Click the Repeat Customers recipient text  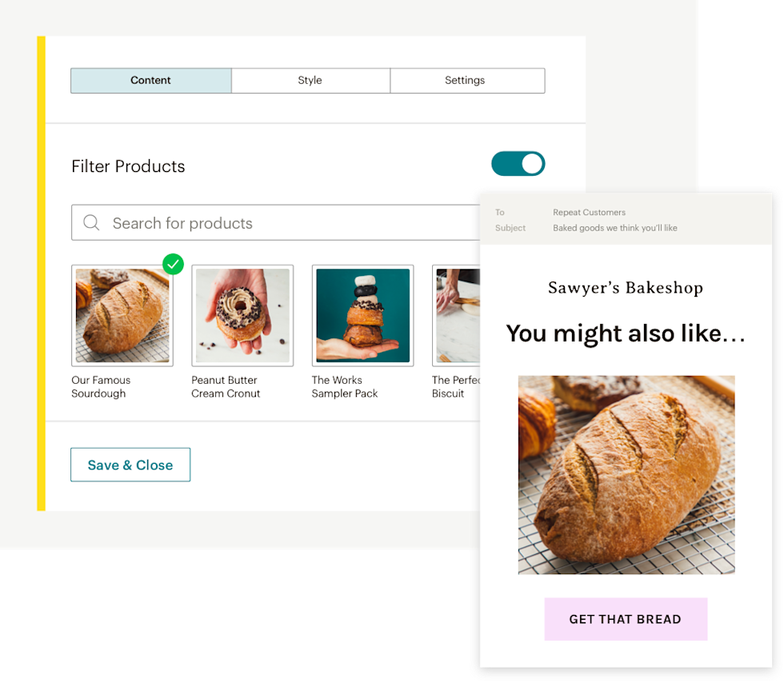[589, 212]
